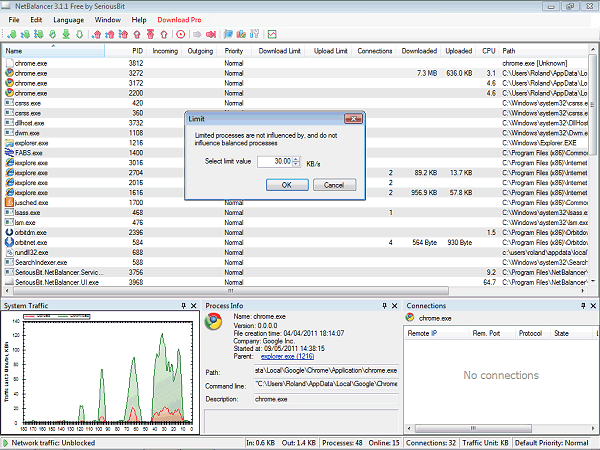Click the solid green limit download arrow with underline
Viewport: 600px width, 450px height.
tap(66, 34)
